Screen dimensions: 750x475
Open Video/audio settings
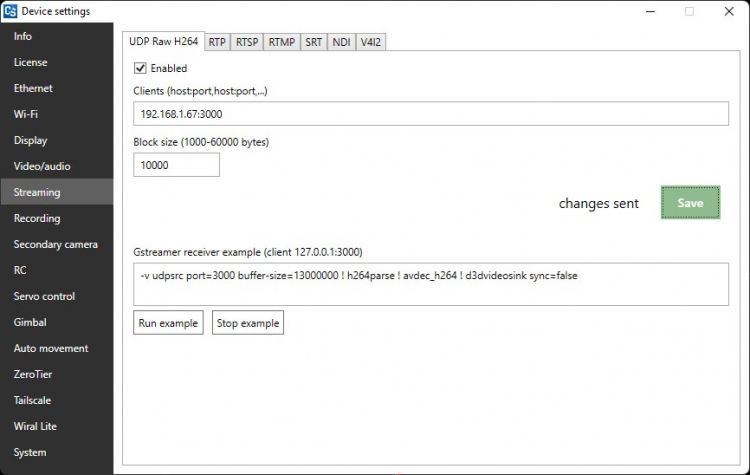[57, 166]
